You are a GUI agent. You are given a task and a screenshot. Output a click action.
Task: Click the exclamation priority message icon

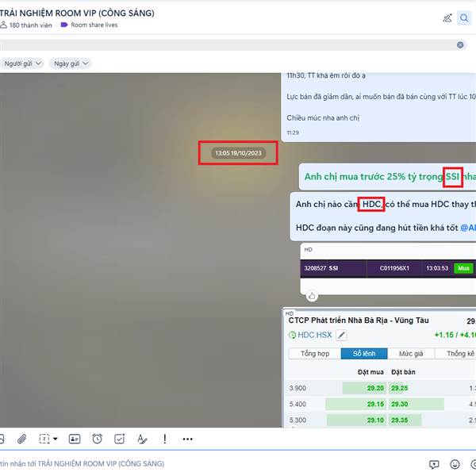click(164, 439)
